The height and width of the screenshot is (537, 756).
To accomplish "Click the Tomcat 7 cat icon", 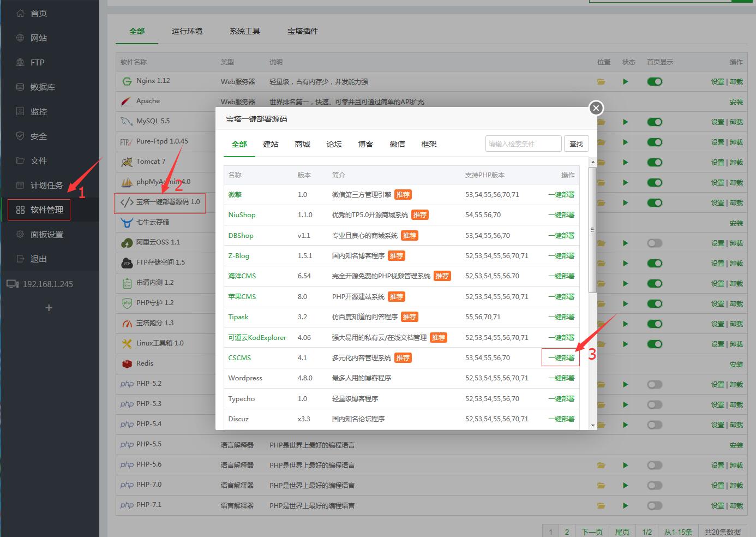I will coord(127,162).
